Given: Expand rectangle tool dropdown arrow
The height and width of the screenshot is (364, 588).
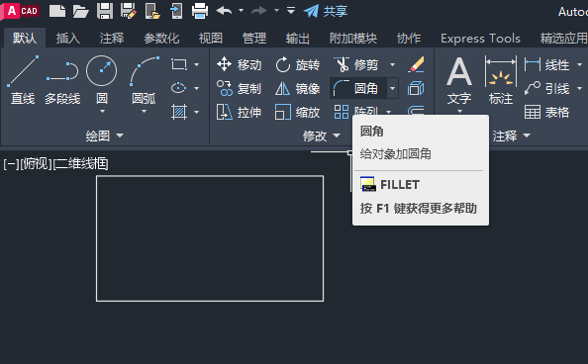Looking at the screenshot, I should tap(197, 64).
